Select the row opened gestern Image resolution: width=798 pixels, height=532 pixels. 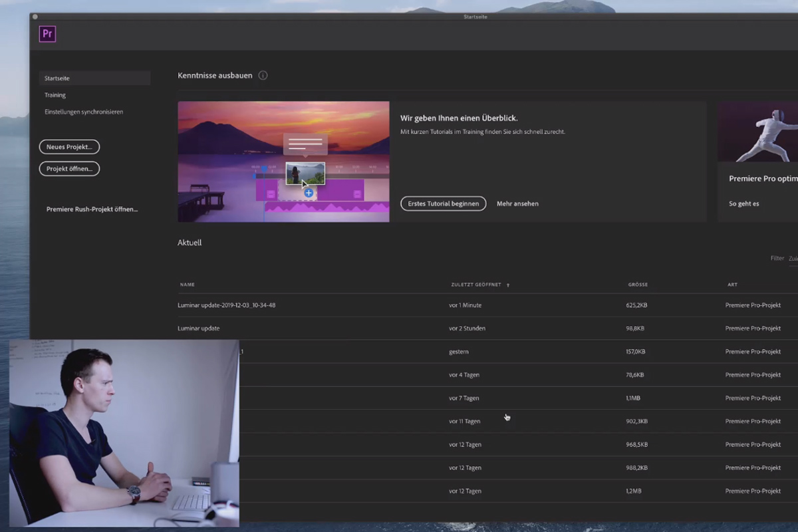[487, 352]
